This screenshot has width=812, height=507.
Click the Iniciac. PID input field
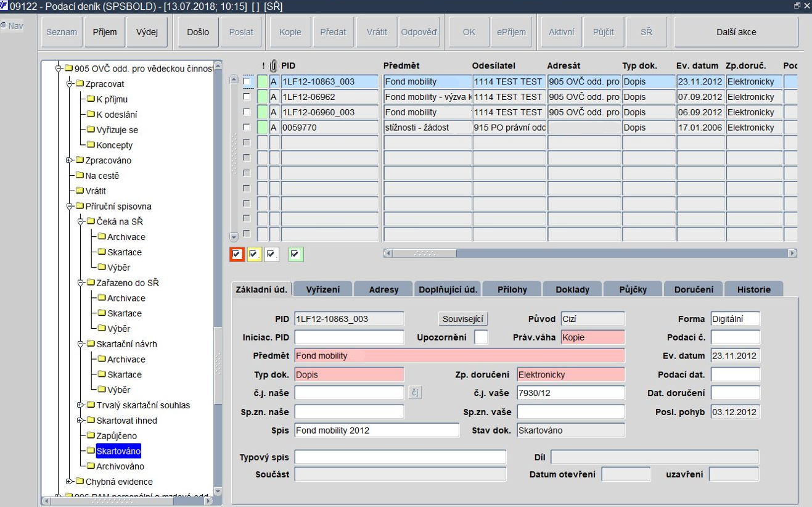pos(349,337)
